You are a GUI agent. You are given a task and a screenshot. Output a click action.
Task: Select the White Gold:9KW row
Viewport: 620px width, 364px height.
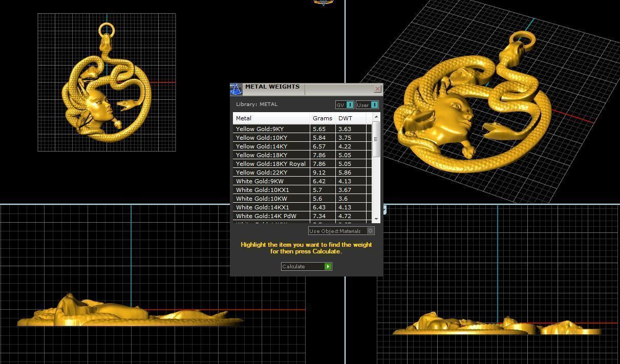[x=302, y=181]
